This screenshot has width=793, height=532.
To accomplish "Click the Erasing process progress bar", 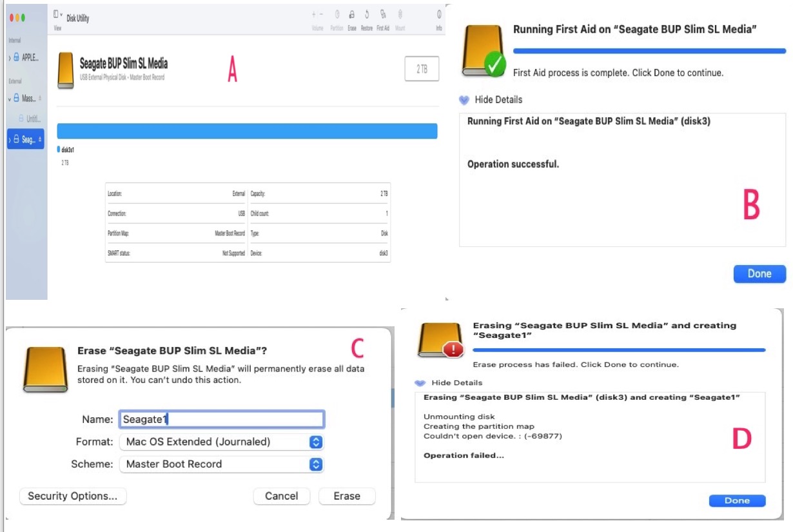I will [619, 350].
